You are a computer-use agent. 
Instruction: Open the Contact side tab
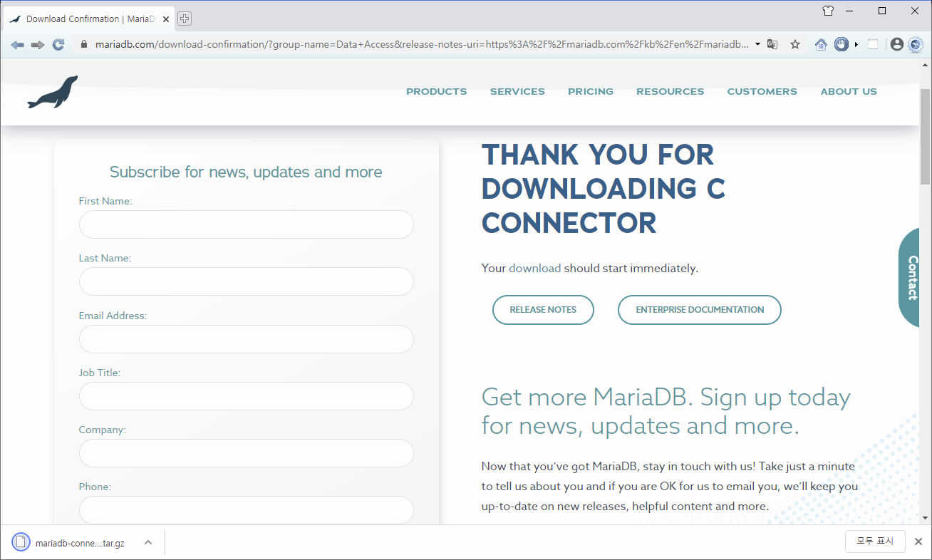(910, 278)
